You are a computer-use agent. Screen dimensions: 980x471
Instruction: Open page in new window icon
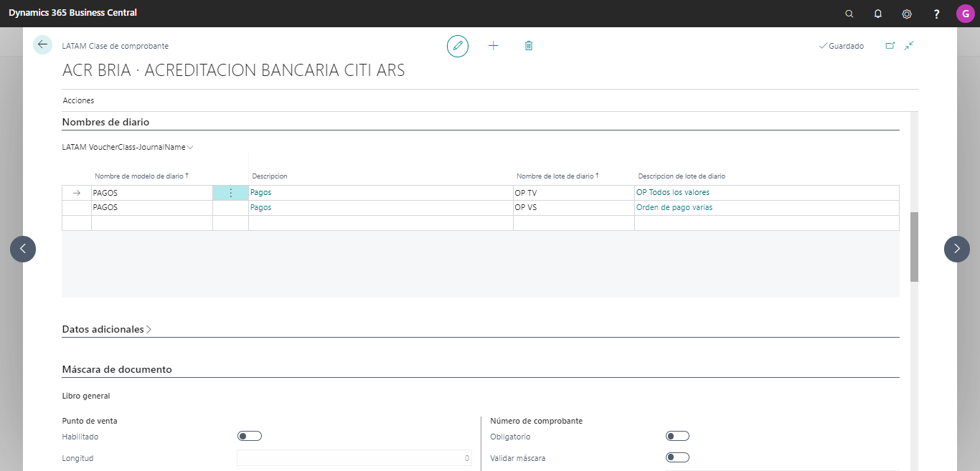(890, 45)
